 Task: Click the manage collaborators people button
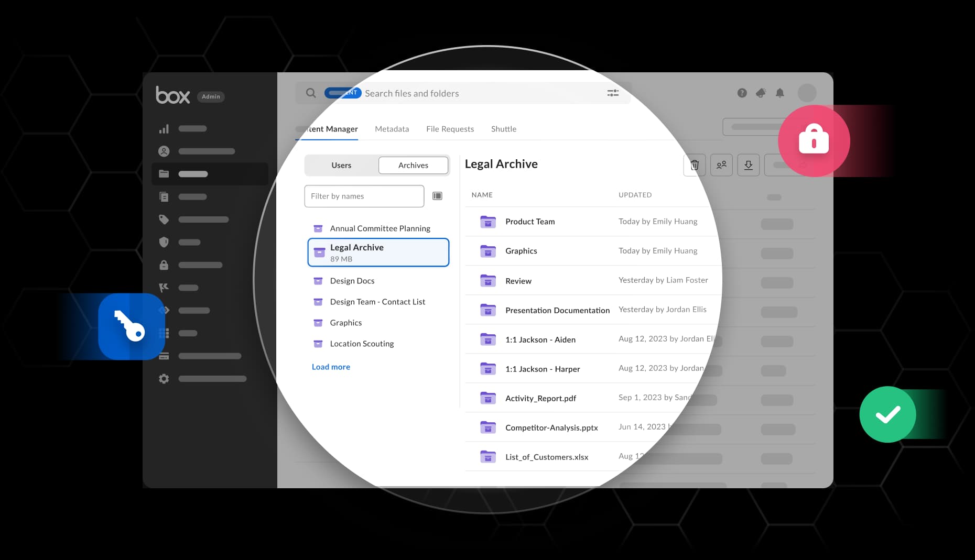pos(721,165)
